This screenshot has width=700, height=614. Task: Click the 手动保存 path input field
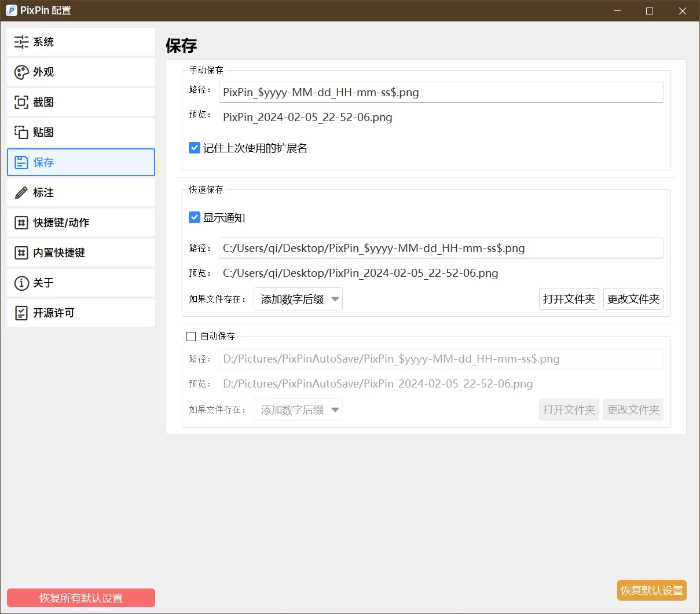441,92
